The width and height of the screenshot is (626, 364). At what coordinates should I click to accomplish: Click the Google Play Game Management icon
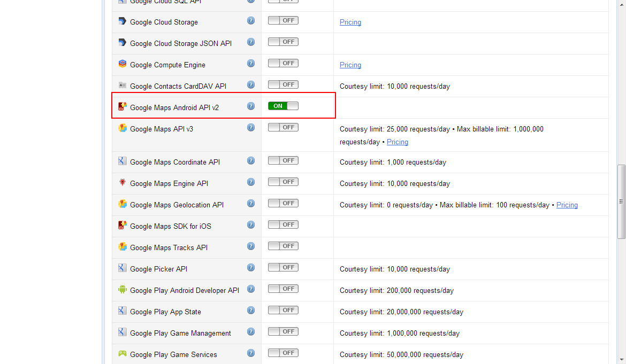pos(122,332)
